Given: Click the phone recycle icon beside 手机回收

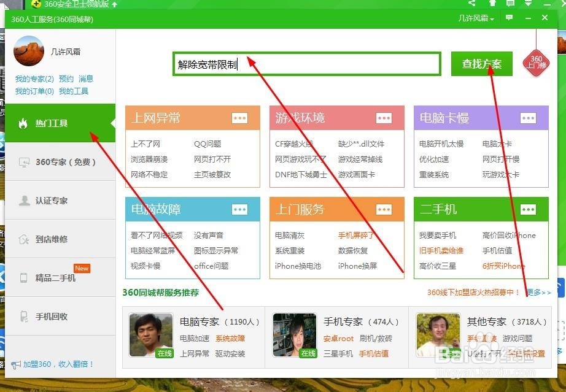Looking at the screenshot, I should coord(24,317).
